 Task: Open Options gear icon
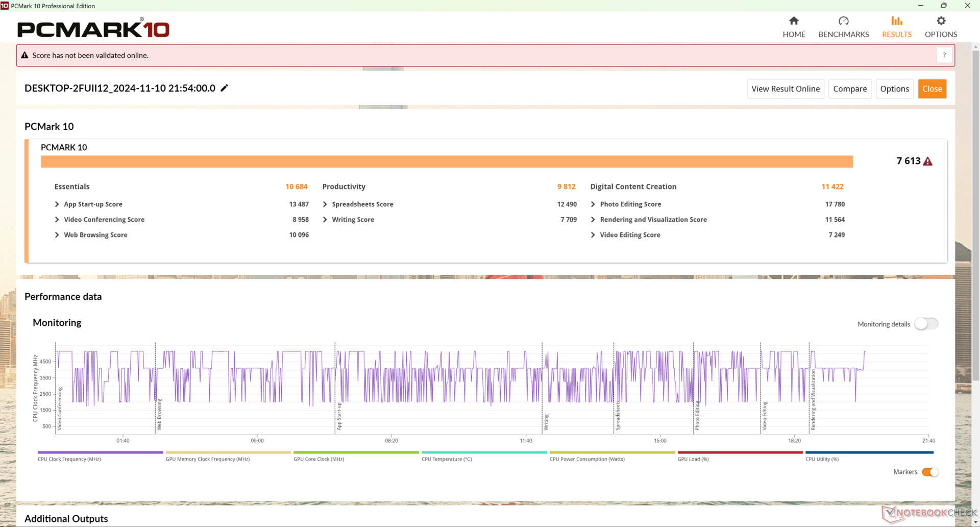click(941, 21)
